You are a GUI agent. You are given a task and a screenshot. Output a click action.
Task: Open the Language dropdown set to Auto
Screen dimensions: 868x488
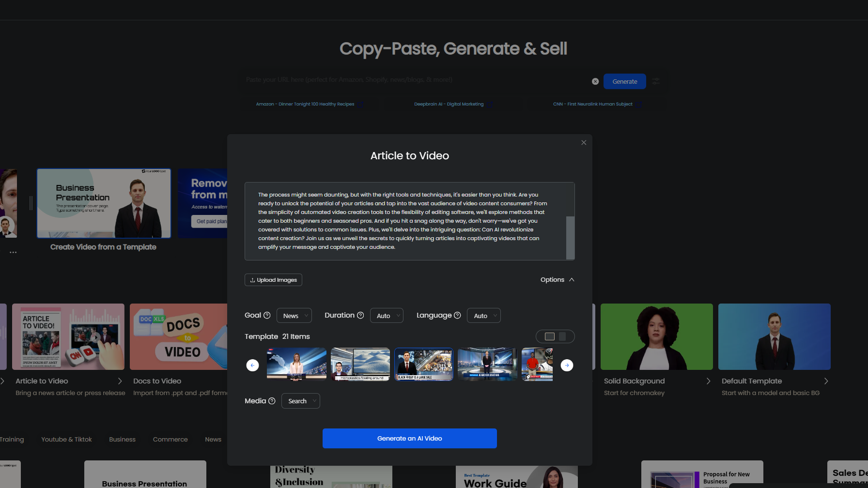pyautogui.click(x=483, y=316)
